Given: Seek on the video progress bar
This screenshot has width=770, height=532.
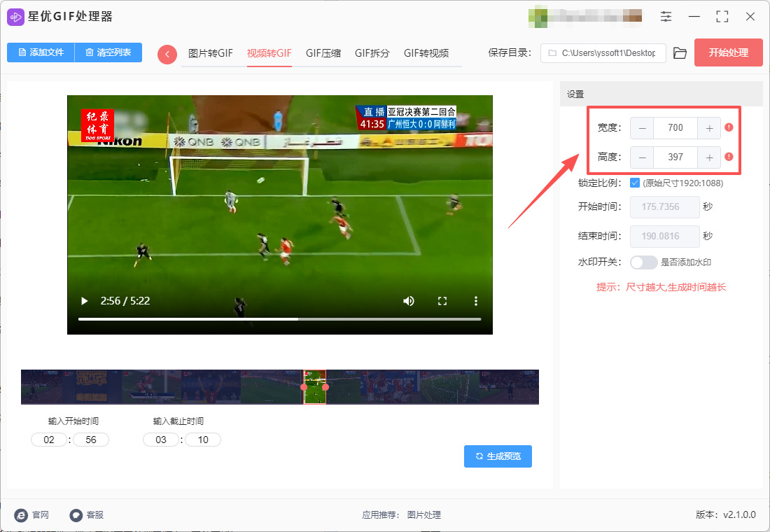Looking at the screenshot, I should pos(279,319).
